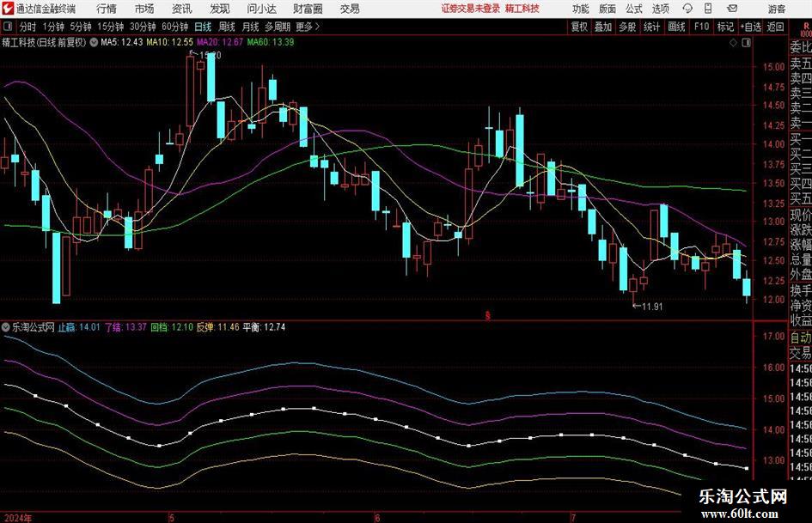Click the 了结: 13.37 indicator value

125,326
